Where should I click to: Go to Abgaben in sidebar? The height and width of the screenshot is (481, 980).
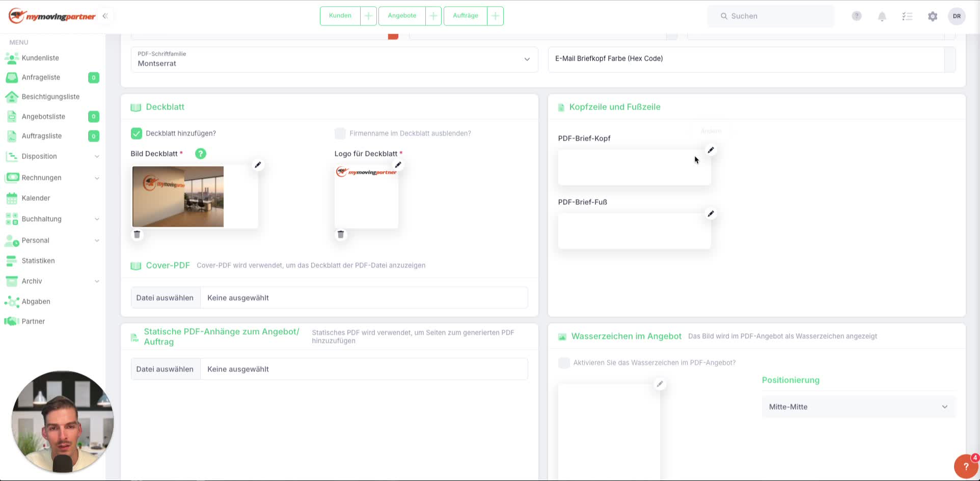coord(36,302)
